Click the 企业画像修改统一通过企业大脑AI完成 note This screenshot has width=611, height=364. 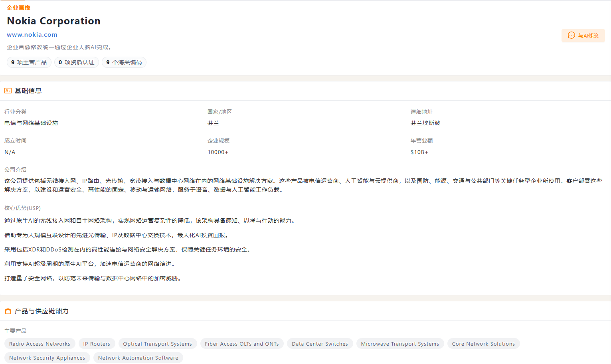tap(60, 47)
